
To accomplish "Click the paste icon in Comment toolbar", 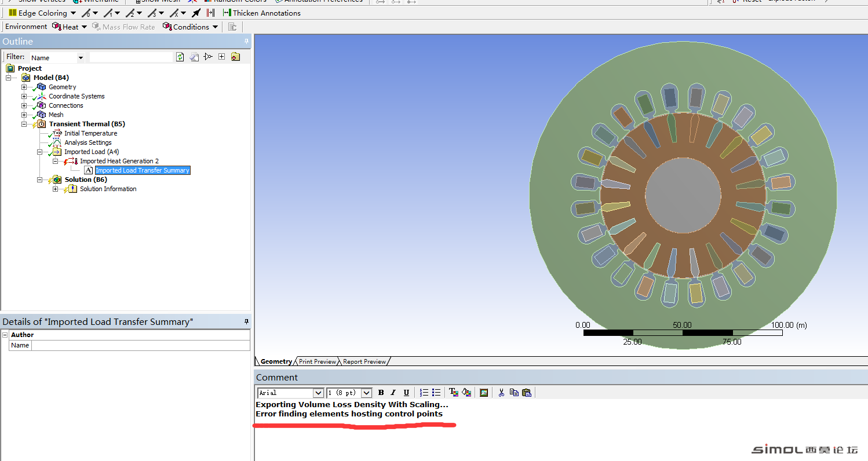I will click(527, 393).
